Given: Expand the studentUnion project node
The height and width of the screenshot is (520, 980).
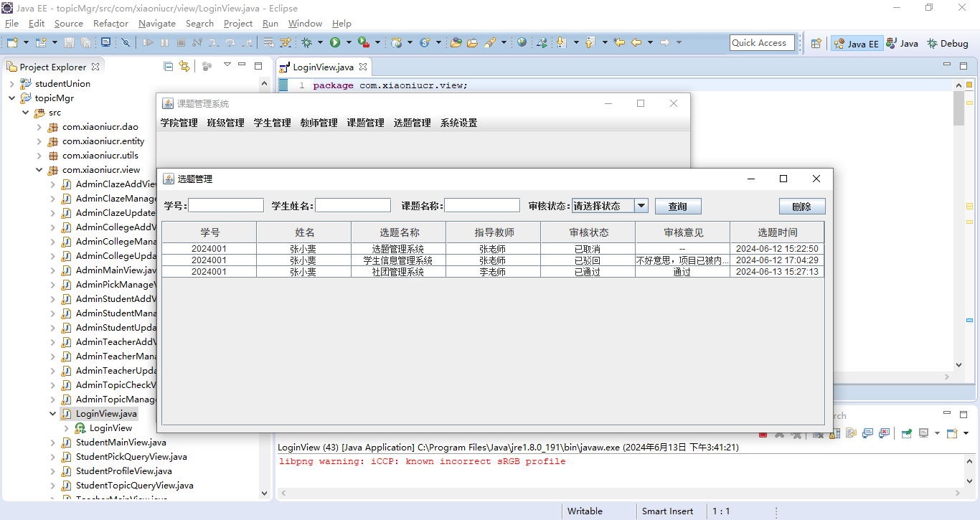Looking at the screenshot, I should point(11,84).
